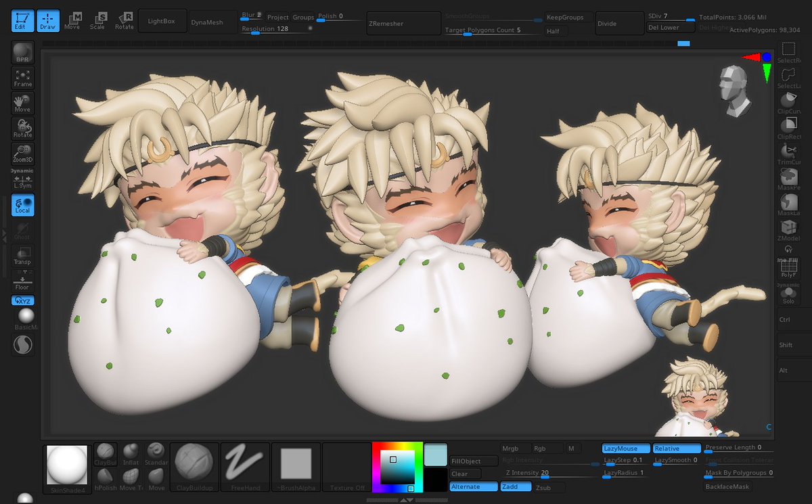Click the Clear color button
This screenshot has width=812, height=504.
tap(466, 474)
